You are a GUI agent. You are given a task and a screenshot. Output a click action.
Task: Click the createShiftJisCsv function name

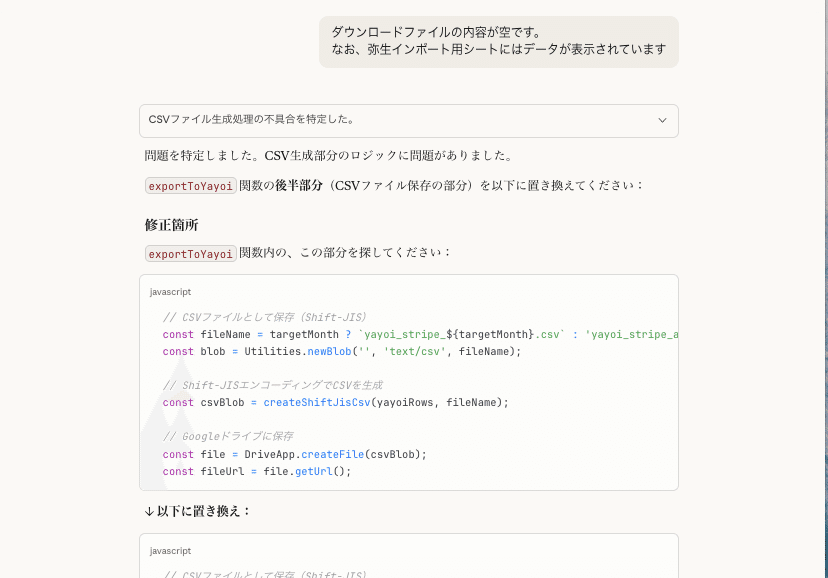[317, 402]
